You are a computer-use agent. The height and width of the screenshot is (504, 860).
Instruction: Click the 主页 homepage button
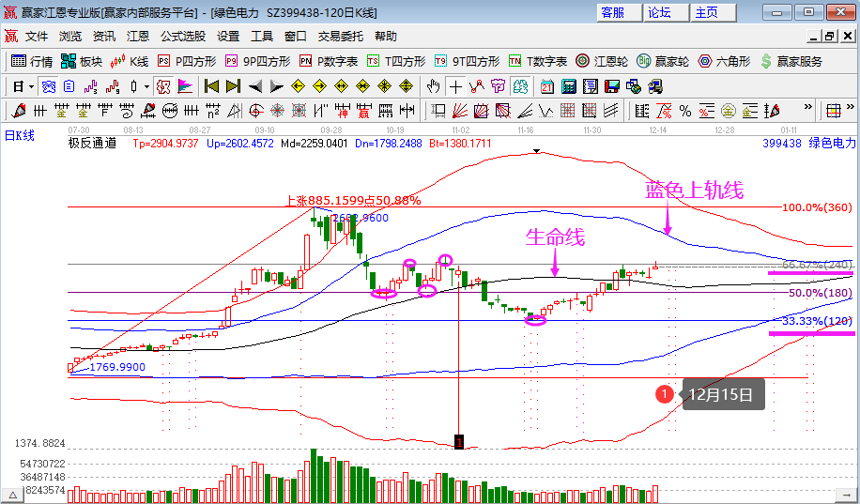pos(713,12)
